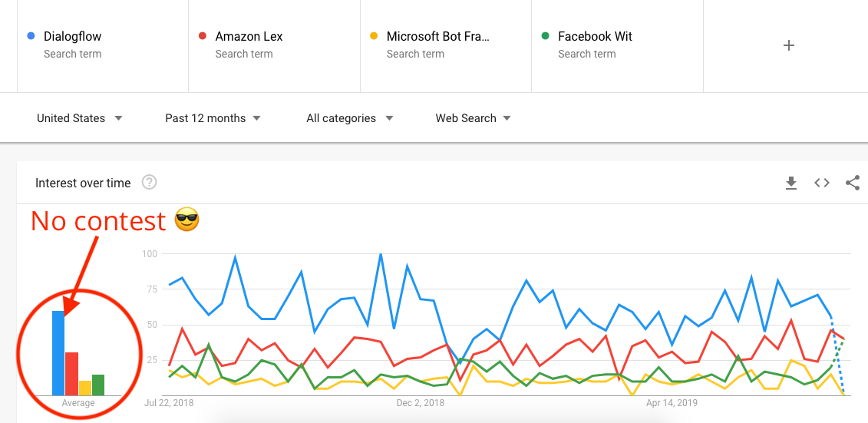The height and width of the screenshot is (423, 868).
Task: Select the Dialogflow search term box
Action: (103, 46)
